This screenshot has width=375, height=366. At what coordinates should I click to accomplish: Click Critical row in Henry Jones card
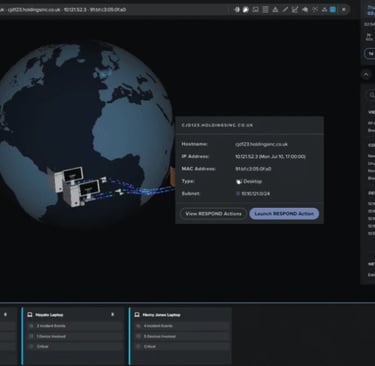click(182, 347)
